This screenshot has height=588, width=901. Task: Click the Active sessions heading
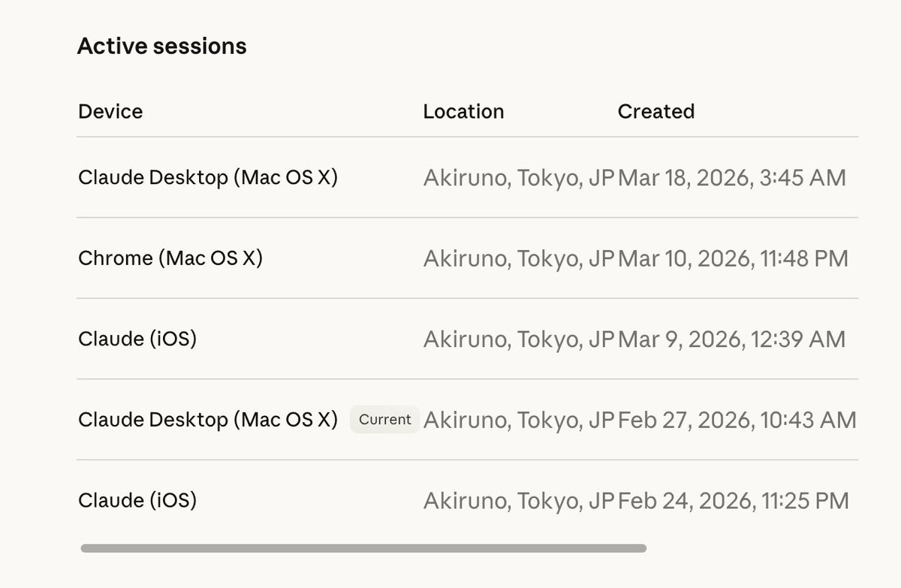coord(161,47)
